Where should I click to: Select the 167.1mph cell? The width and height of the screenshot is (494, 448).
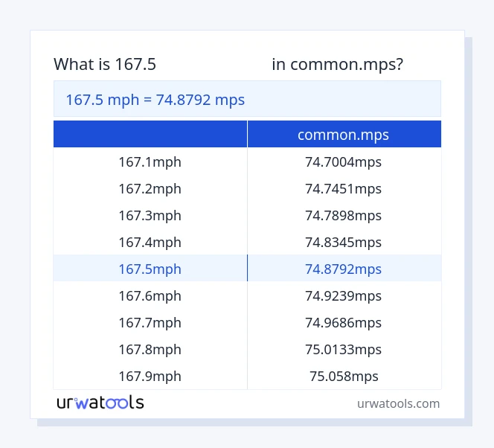(x=150, y=161)
